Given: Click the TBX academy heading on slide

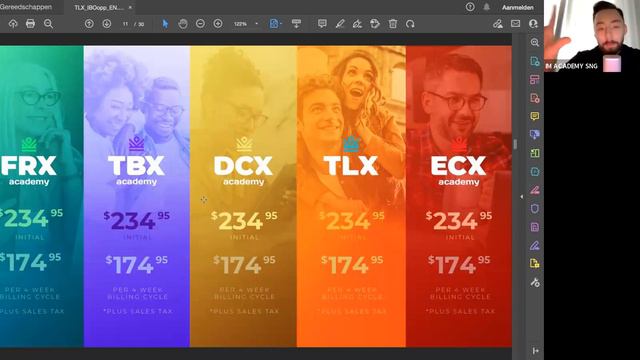Looking at the screenshot, I should pyautogui.click(x=136, y=170).
